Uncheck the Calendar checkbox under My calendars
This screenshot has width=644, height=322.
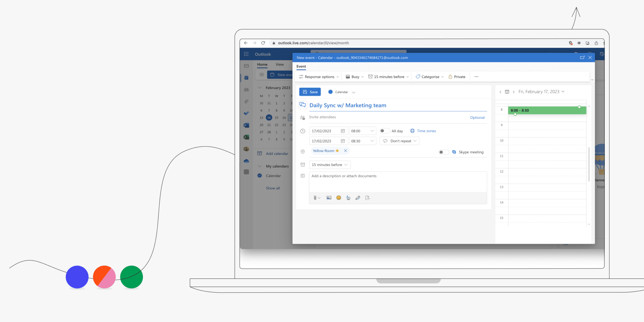click(260, 176)
